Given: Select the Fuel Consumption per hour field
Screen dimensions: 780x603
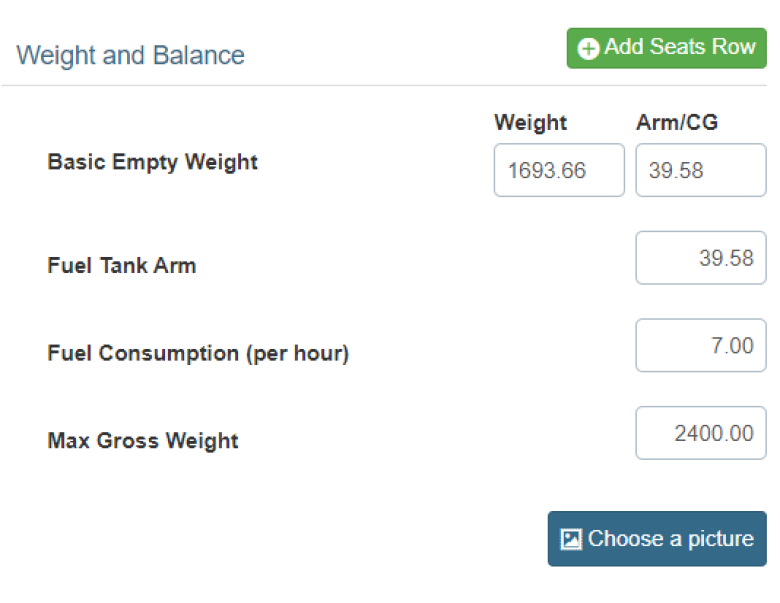Looking at the screenshot, I should (701, 345).
